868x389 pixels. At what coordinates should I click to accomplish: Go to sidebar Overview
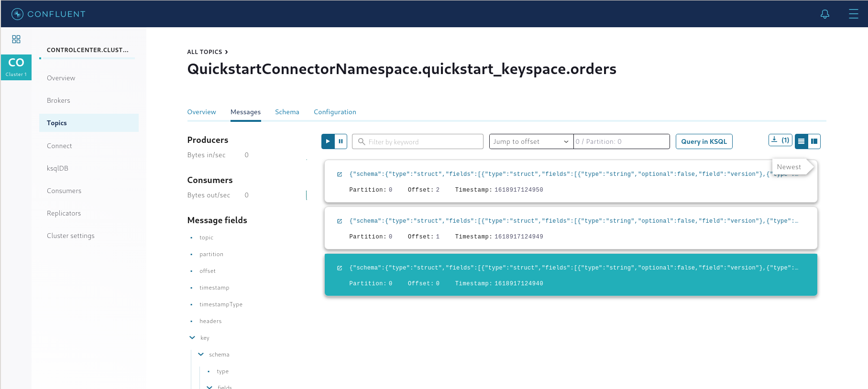click(61, 78)
